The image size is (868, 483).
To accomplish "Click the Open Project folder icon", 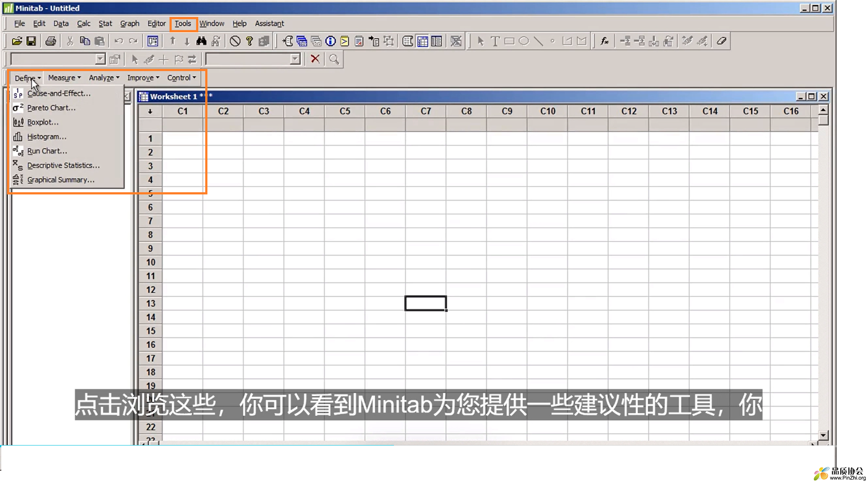I will click(17, 41).
